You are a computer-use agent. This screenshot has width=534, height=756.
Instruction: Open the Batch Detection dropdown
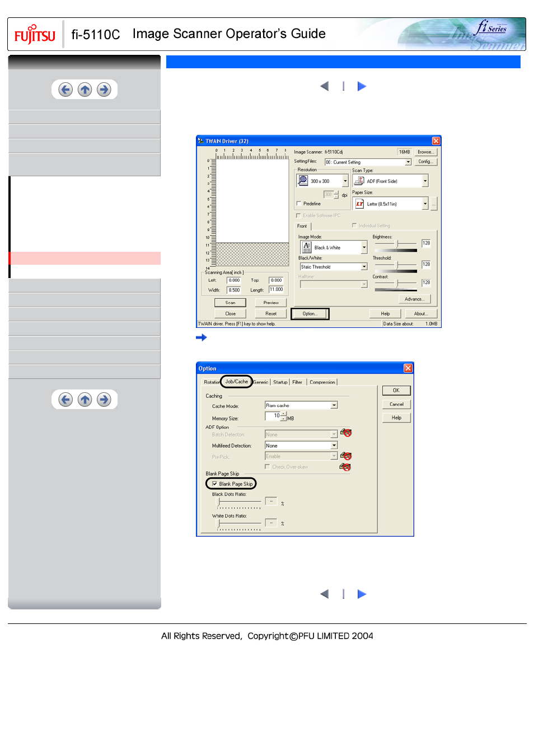coord(334,434)
